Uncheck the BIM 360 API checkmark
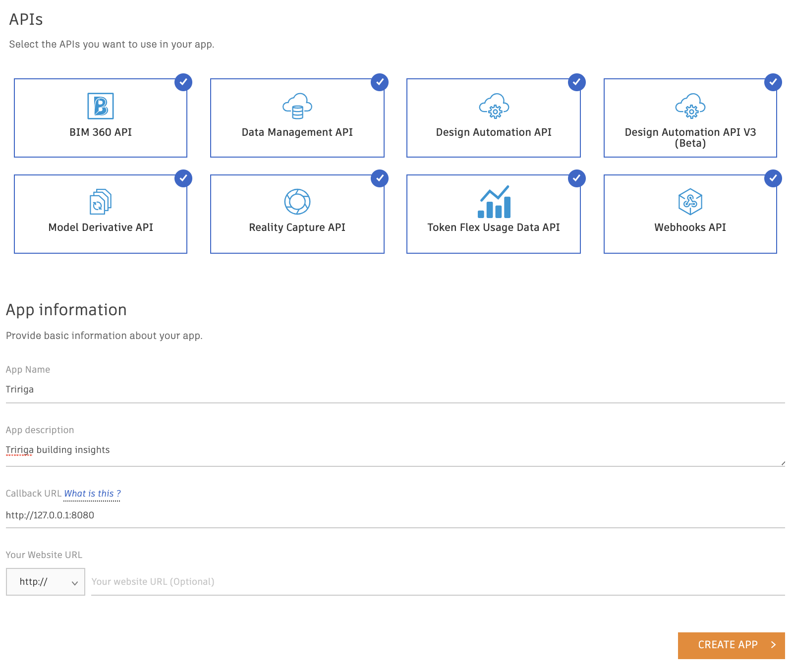The width and height of the screenshot is (792, 672). [183, 82]
